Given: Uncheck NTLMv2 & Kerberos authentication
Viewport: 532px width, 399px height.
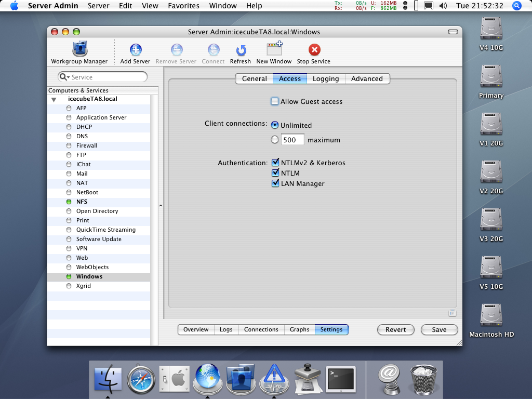Looking at the screenshot, I should [275, 162].
